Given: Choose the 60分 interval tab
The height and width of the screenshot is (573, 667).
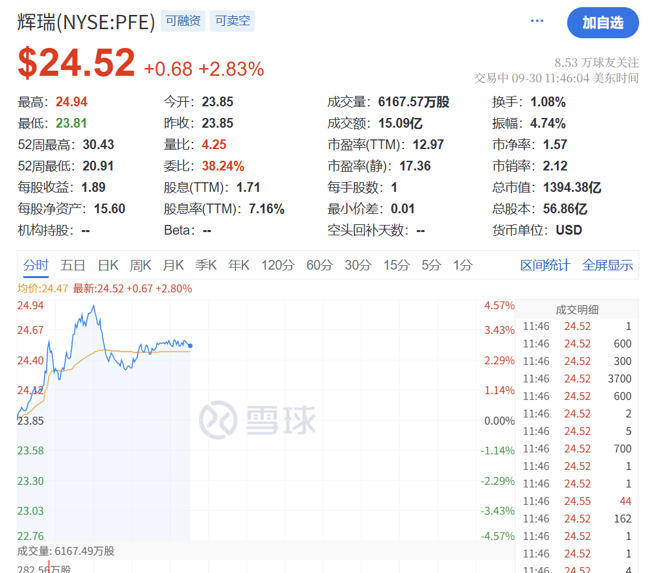Looking at the screenshot, I should tap(320, 265).
